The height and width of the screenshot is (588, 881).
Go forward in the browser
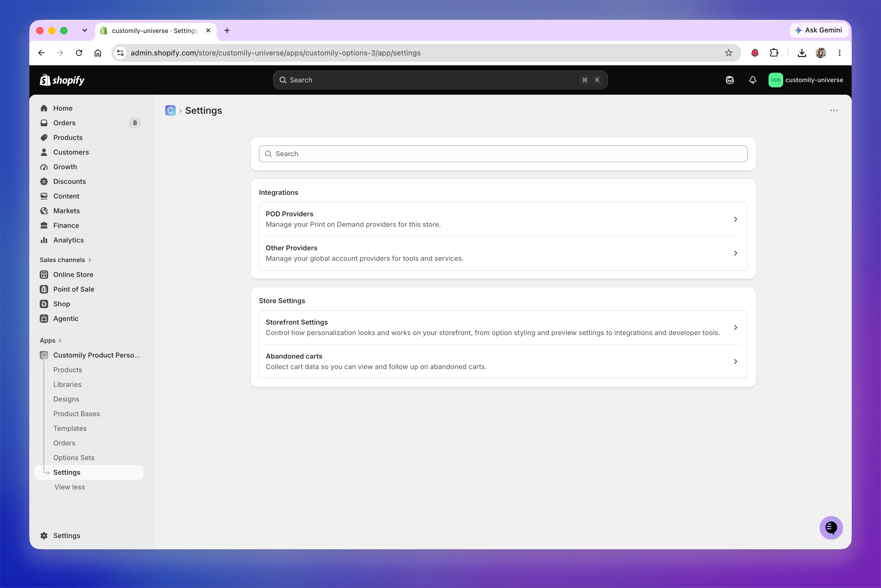point(60,53)
